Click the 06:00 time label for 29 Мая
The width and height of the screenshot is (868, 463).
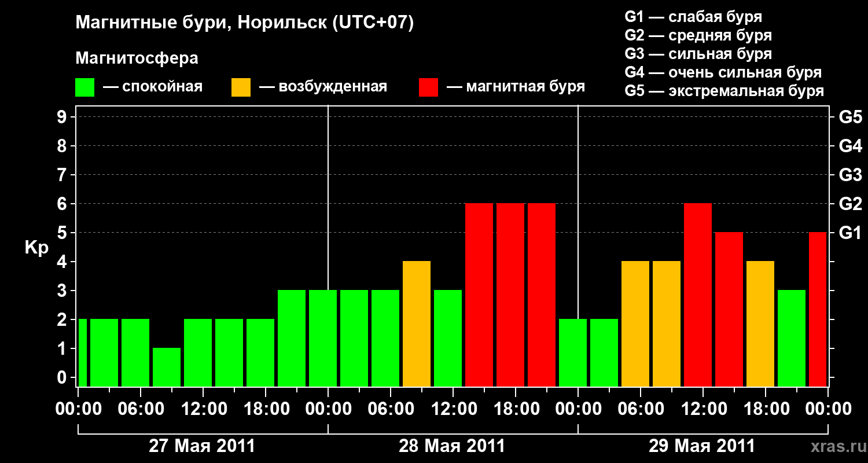pos(641,409)
